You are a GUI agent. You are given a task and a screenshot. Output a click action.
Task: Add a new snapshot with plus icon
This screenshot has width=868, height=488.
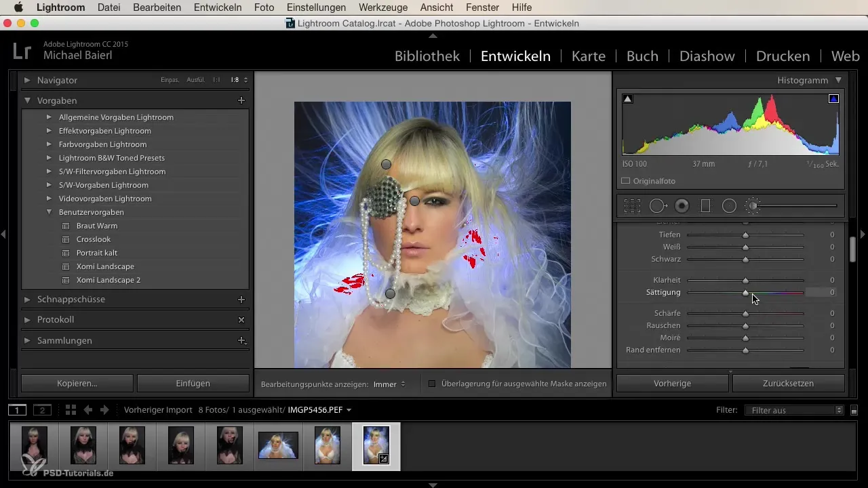pos(241,299)
